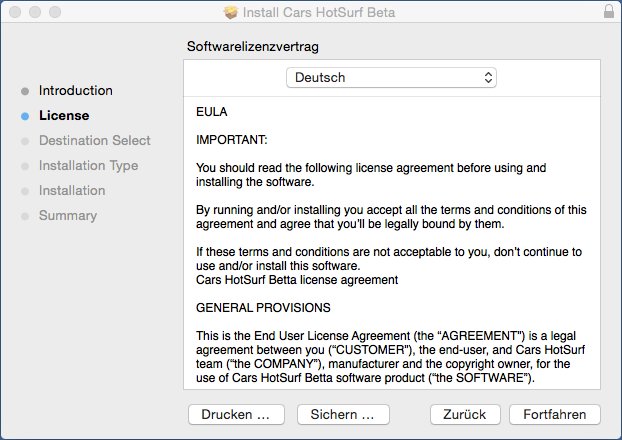Click the language selector up-down arrows
622x440 pixels.
(x=488, y=77)
